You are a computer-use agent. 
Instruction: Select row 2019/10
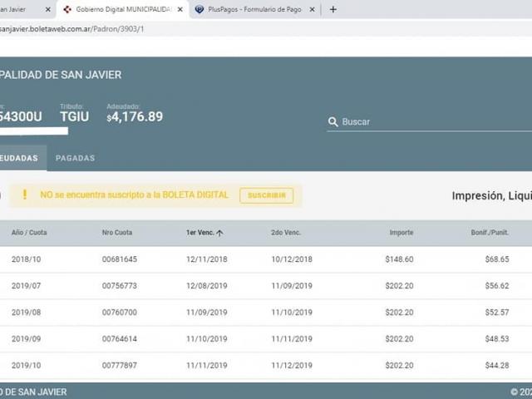pos(266,366)
